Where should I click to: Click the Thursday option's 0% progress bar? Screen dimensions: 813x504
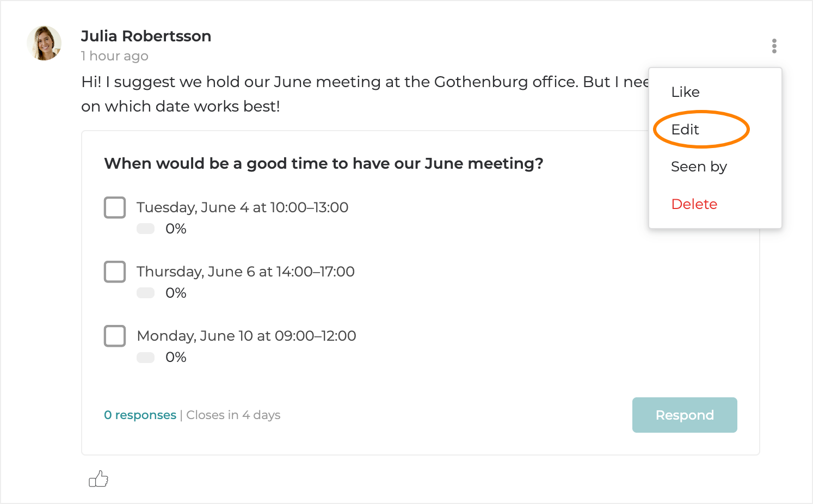[x=146, y=293]
